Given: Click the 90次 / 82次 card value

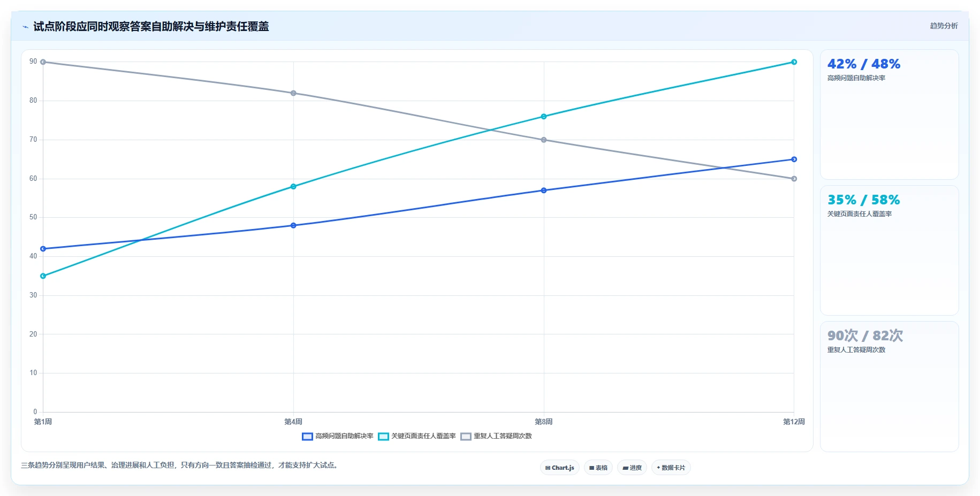Looking at the screenshot, I should point(865,335).
